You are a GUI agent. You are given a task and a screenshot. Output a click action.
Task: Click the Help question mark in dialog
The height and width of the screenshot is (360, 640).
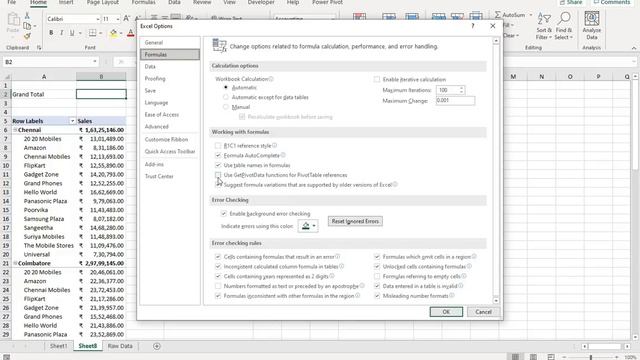point(473,26)
